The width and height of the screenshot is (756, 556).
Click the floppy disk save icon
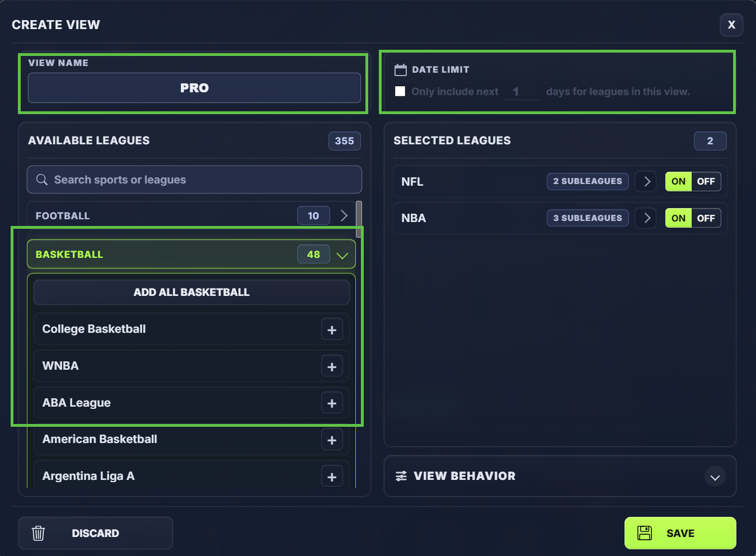tap(645, 533)
